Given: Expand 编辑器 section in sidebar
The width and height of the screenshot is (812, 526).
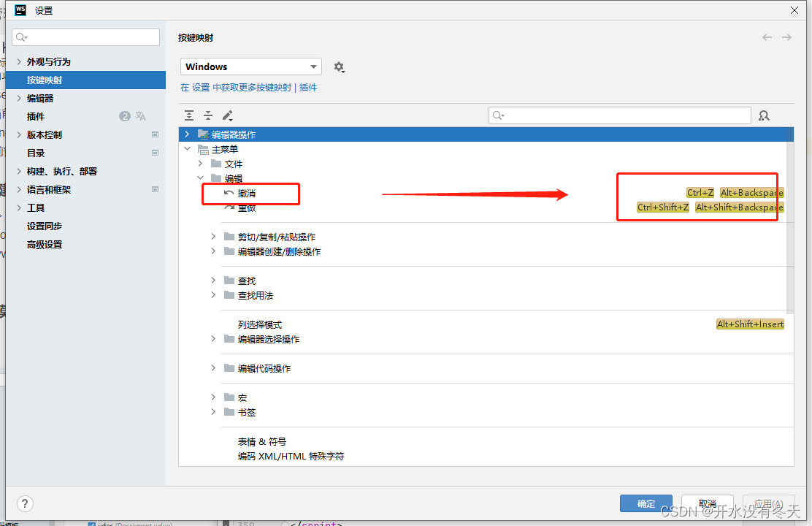Looking at the screenshot, I should click(x=19, y=98).
